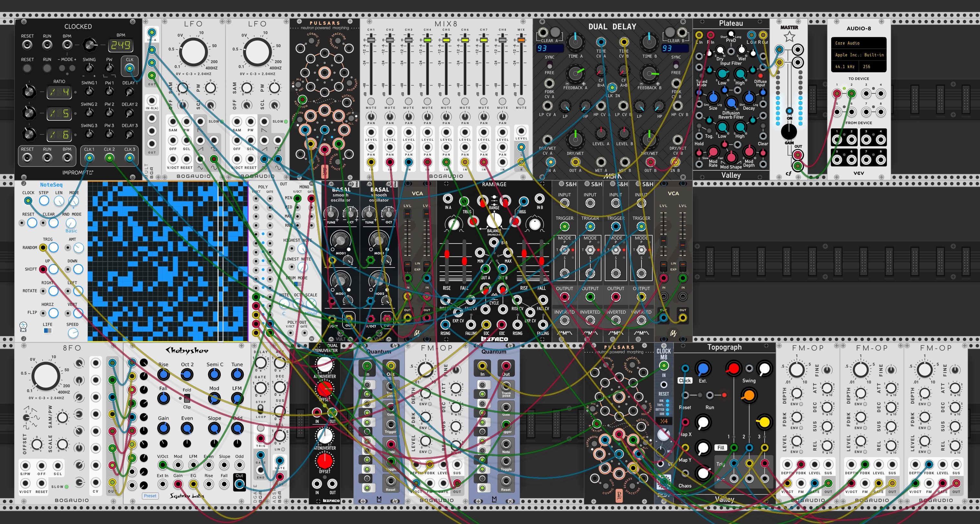Viewport: 980px width, 524px height.
Task: Click NoteSeq STEP button
Action: pos(44,200)
